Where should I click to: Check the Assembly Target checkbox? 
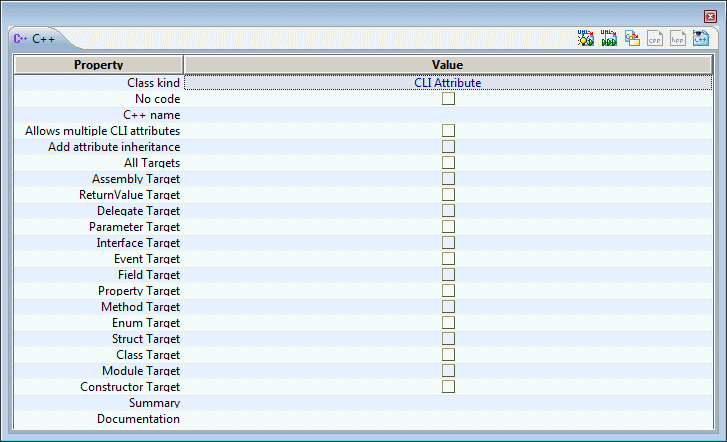(448, 179)
